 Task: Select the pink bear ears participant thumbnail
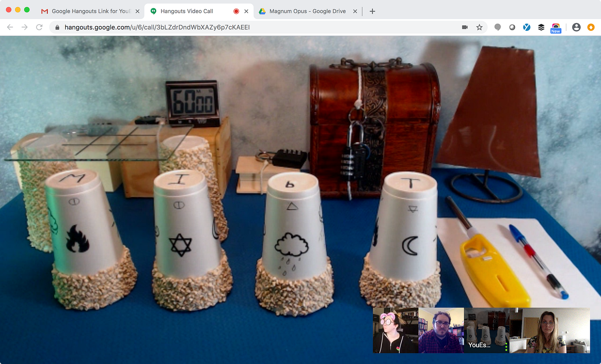(x=395, y=330)
